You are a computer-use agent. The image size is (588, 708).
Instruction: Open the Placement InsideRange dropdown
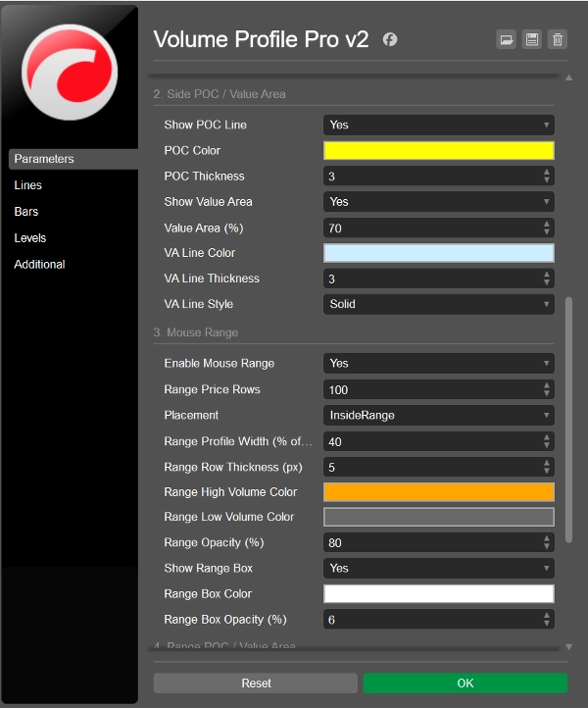(x=439, y=416)
